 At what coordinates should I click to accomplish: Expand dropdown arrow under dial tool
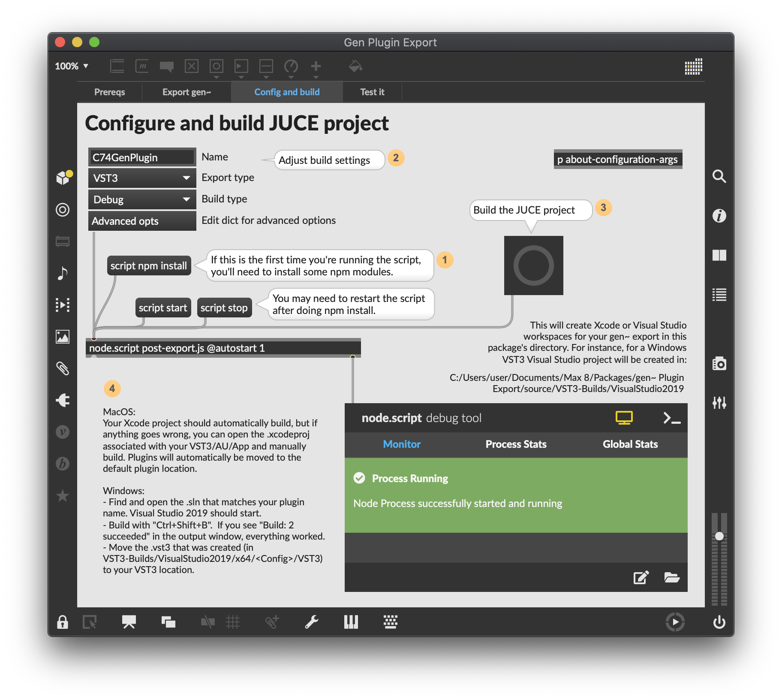pos(291,78)
